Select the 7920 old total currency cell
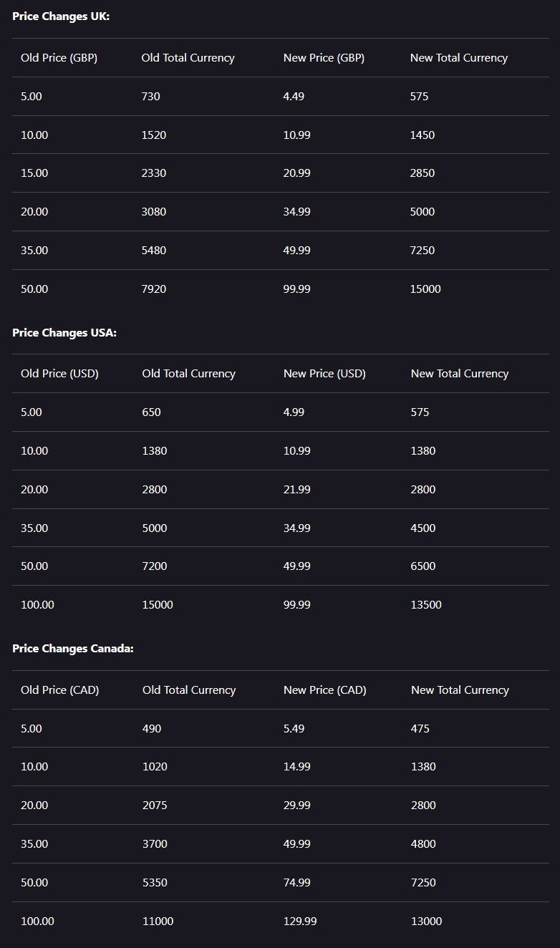Viewport: 560px width, 948px height. (x=154, y=289)
